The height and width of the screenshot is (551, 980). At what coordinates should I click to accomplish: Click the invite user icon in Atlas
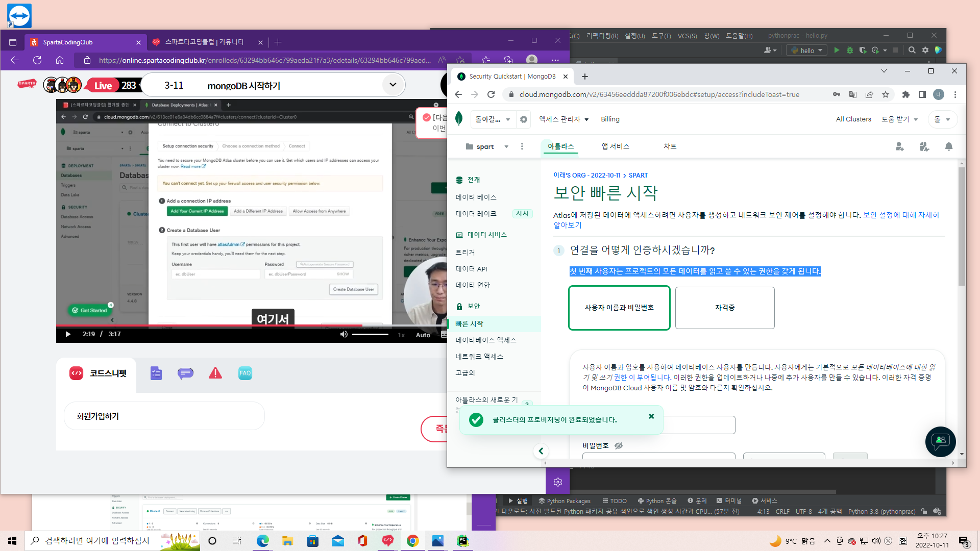[900, 147]
